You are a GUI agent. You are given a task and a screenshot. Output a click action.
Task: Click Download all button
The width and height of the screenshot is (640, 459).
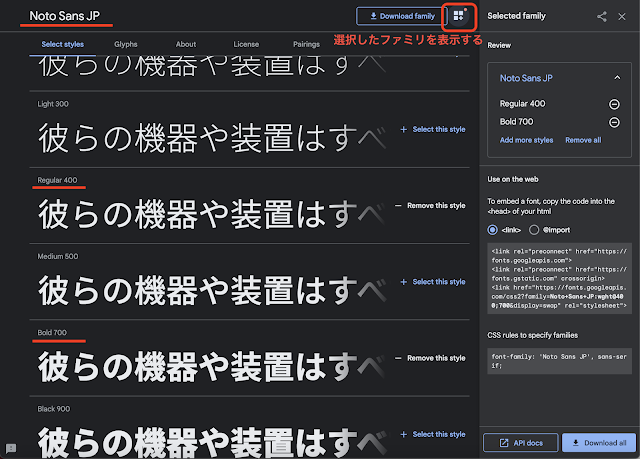pyautogui.click(x=599, y=443)
